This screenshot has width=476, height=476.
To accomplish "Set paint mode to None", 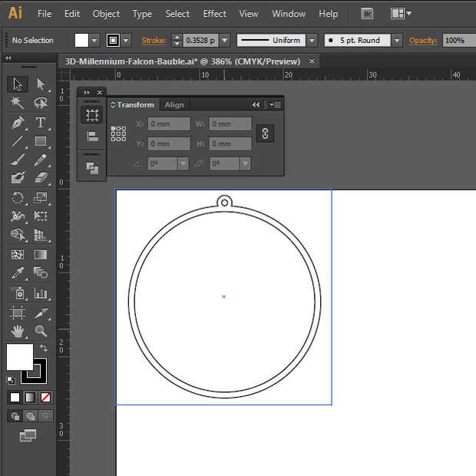I will click(x=46, y=398).
